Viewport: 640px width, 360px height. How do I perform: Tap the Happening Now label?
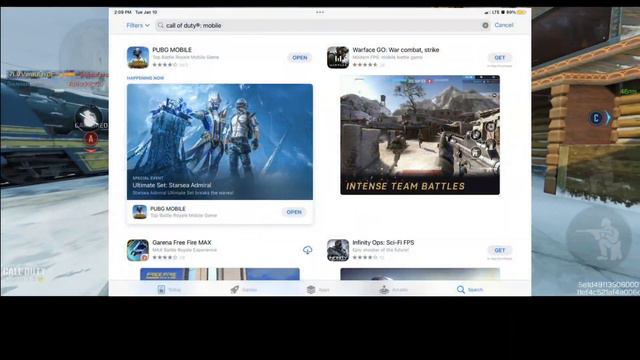[145, 78]
